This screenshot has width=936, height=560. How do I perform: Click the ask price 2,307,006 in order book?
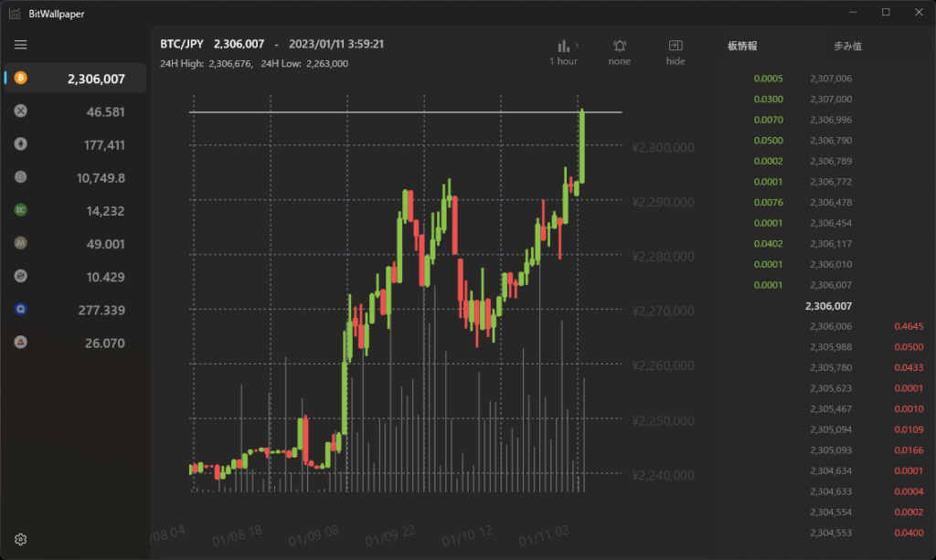pos(830,79)
